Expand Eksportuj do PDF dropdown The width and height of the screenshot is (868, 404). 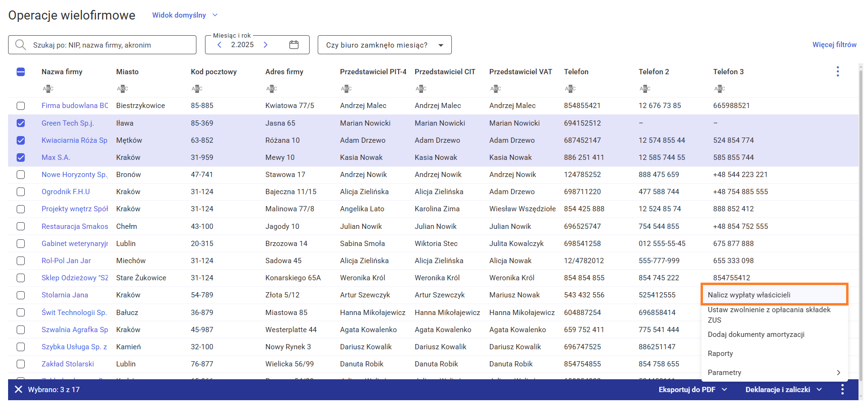[692, 389]
